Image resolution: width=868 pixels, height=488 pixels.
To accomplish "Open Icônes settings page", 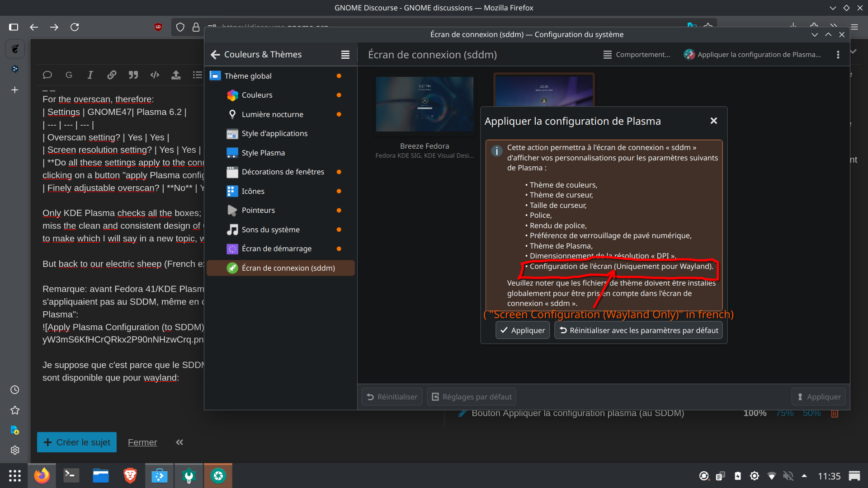I will (280, 191).
